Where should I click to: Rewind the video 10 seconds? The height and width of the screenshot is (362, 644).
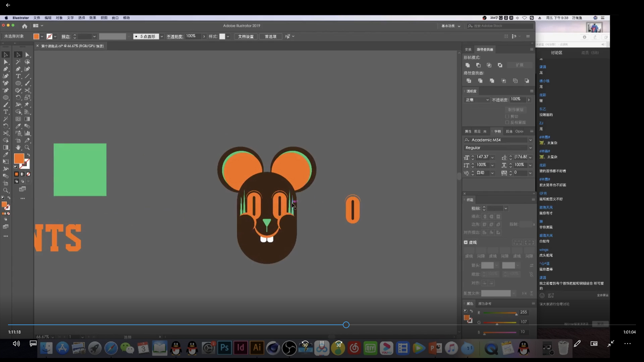[x=305, y=344]
